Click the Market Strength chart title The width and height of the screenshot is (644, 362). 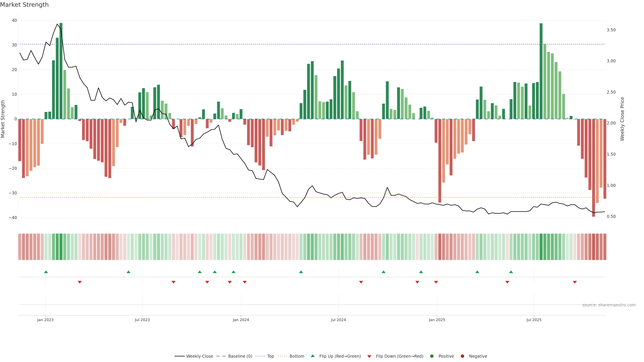pyautogui.click(x=24, y=5)
